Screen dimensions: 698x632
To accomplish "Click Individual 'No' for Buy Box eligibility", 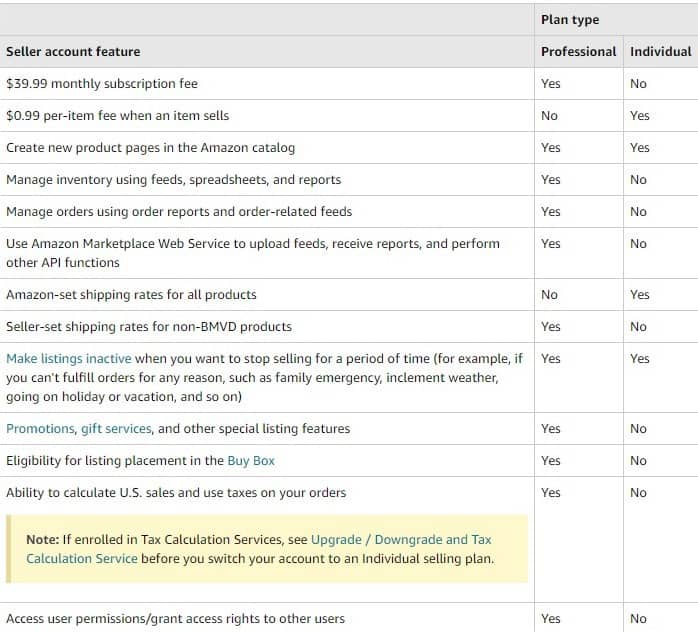I will (638, 461).
